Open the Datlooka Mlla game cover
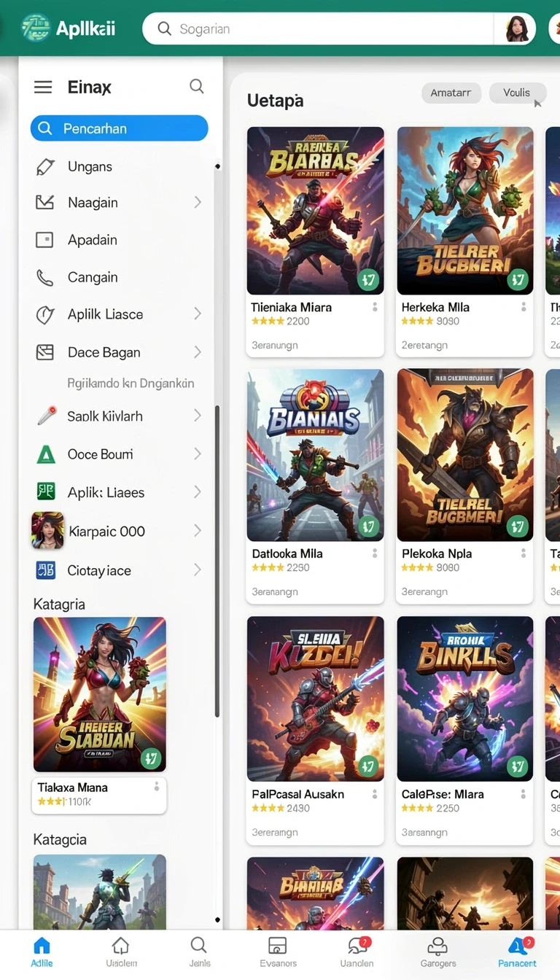Viewport: 560px width, 980px height. click(x=316, y=455)
